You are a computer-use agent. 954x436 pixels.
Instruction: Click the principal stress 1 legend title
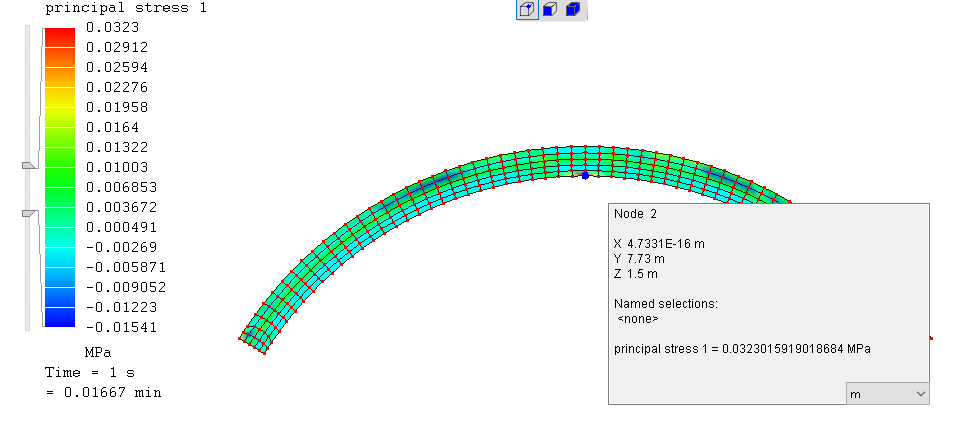(126, 8)
